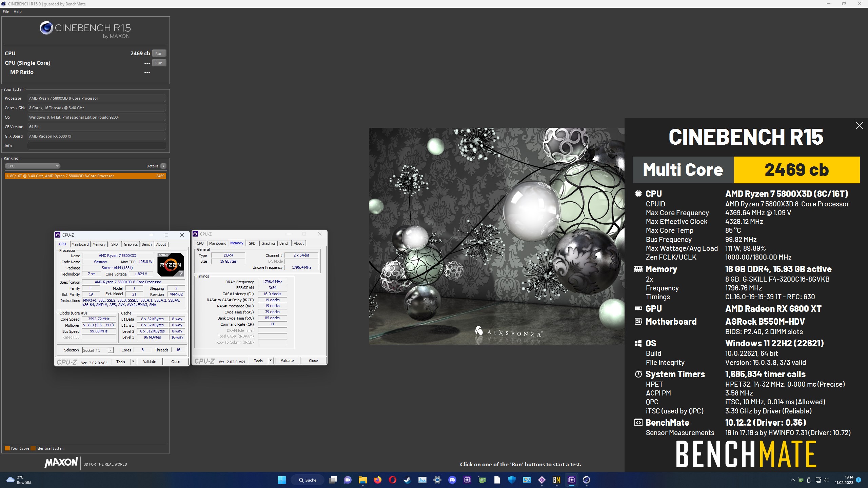The height and width of the screenshot is (488, 868).
Task: Click Validate in right CPU-Z Memory window
Action: tap(287, 361)
